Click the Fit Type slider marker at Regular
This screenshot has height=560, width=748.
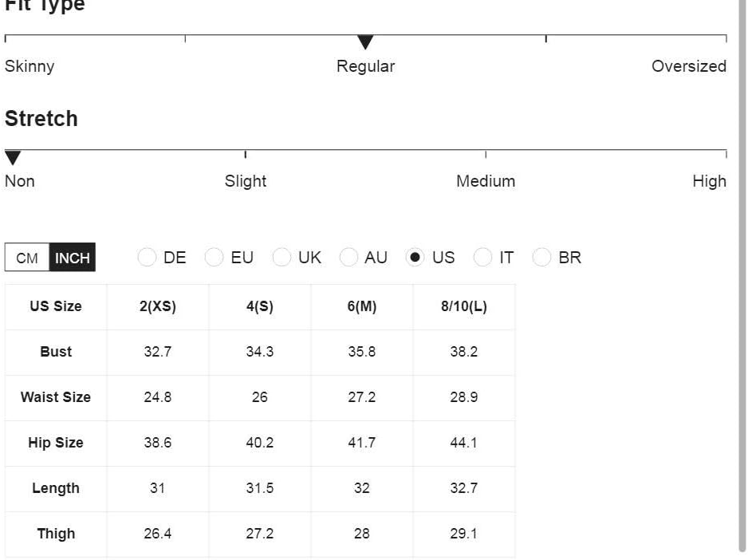[x=365, y=42]
